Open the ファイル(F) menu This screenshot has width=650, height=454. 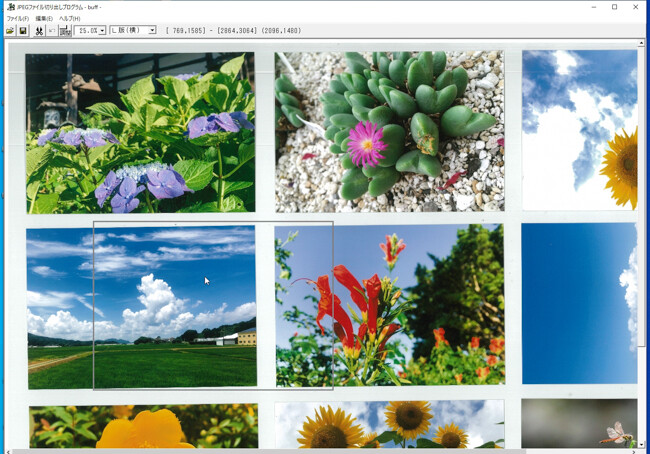(x=17, y=19)
